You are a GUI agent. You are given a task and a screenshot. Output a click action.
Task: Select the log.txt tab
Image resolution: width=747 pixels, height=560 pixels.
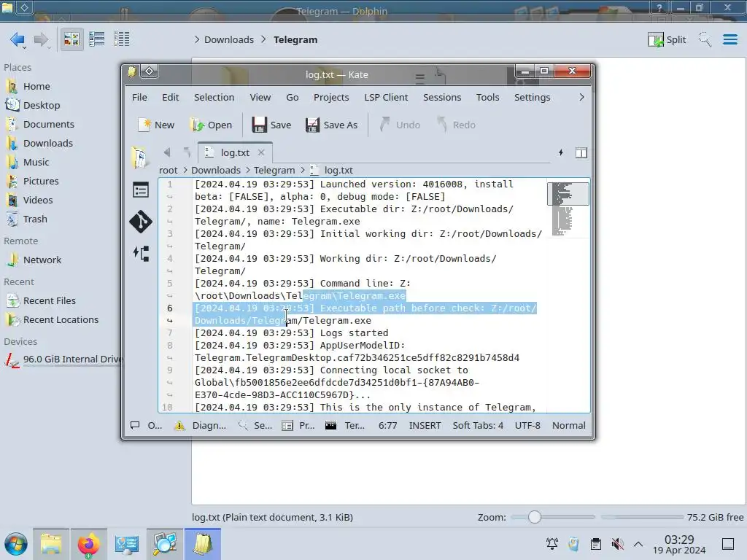pyautogui.click(x=235, y=152)
